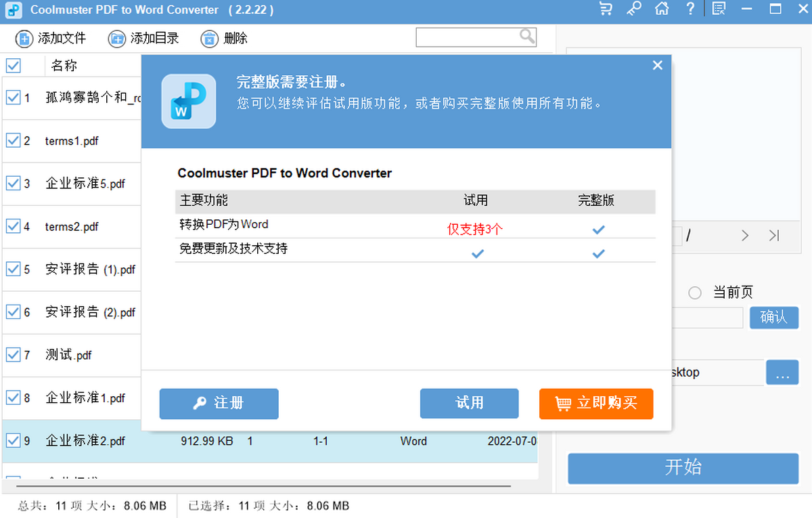Click the output path field showing sktop

(717, 372)
